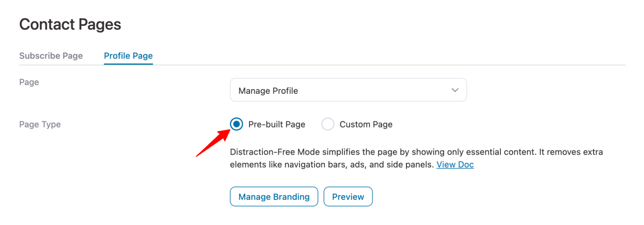This screenshot has height=225, width=644.
Task: Click the 'Page Type' field label
Action: (40, 124)
